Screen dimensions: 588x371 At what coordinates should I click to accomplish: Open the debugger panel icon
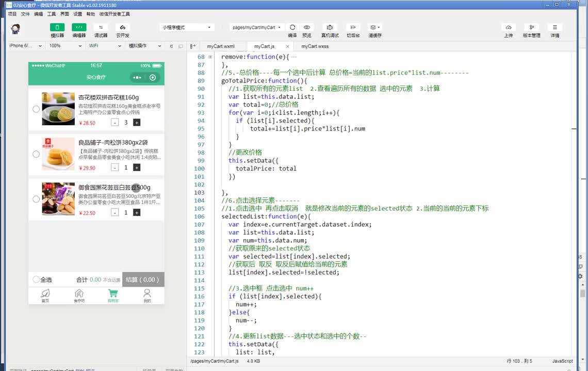point(101,27)
